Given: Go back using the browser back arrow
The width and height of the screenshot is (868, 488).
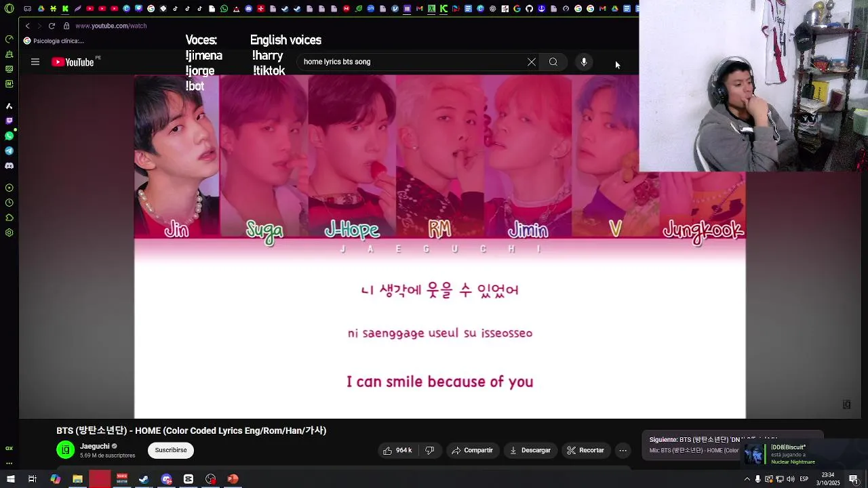Looking at the screenshot, I should (27, 26).
